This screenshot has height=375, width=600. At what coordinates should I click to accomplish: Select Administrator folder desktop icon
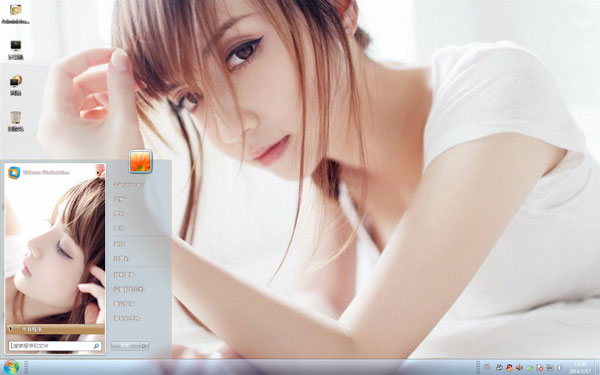(16, 14)
